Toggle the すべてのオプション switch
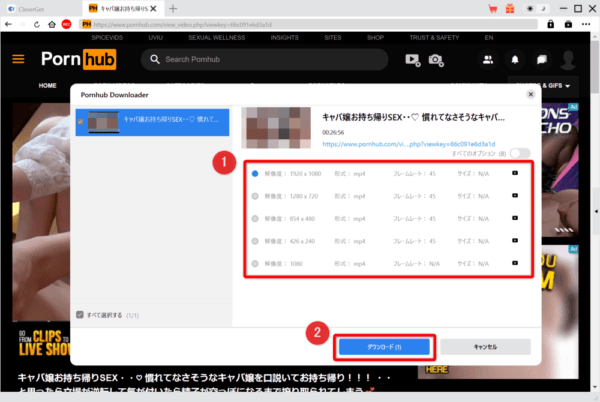 click(x=520, y=153)
